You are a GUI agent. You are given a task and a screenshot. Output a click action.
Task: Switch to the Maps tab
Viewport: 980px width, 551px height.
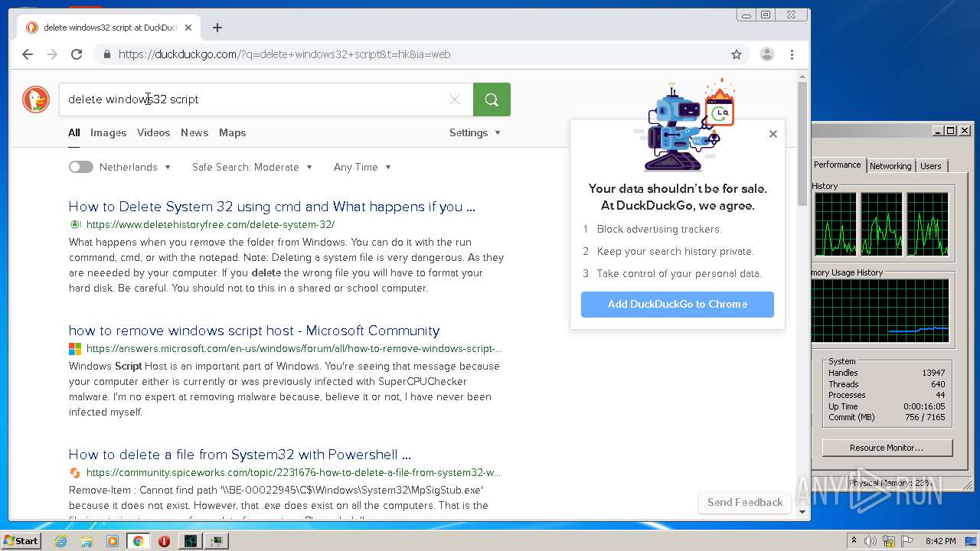click(x=232, y=132)
